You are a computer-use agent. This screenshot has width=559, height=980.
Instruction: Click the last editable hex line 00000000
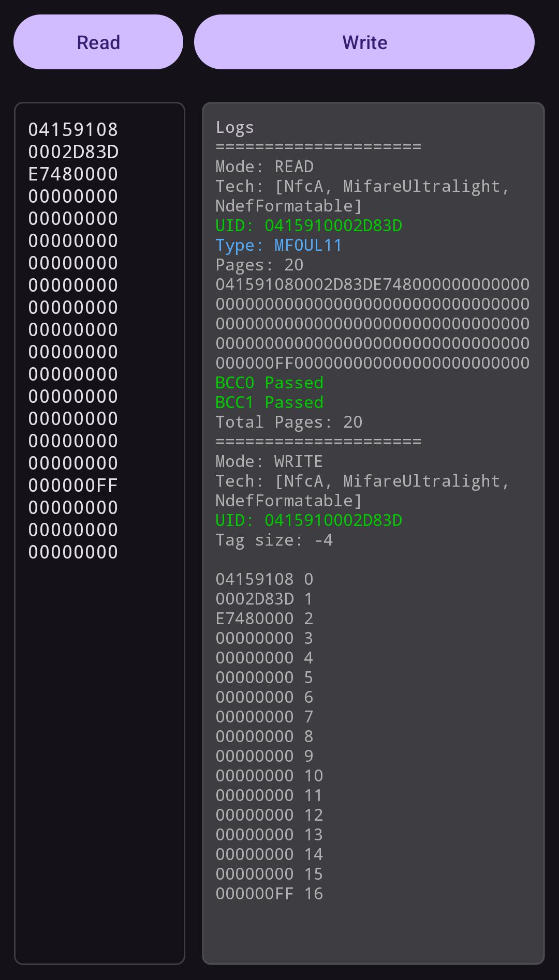coord(73,552)
